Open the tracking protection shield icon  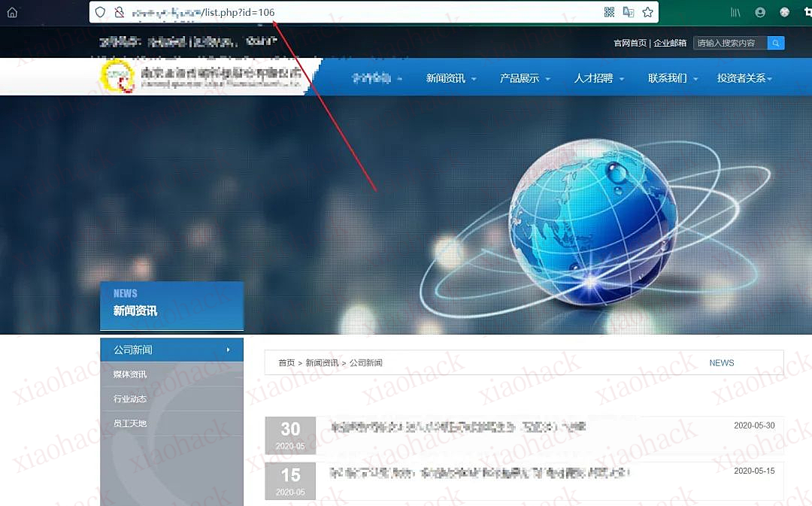pyautogui.click(x=100, y=12)
